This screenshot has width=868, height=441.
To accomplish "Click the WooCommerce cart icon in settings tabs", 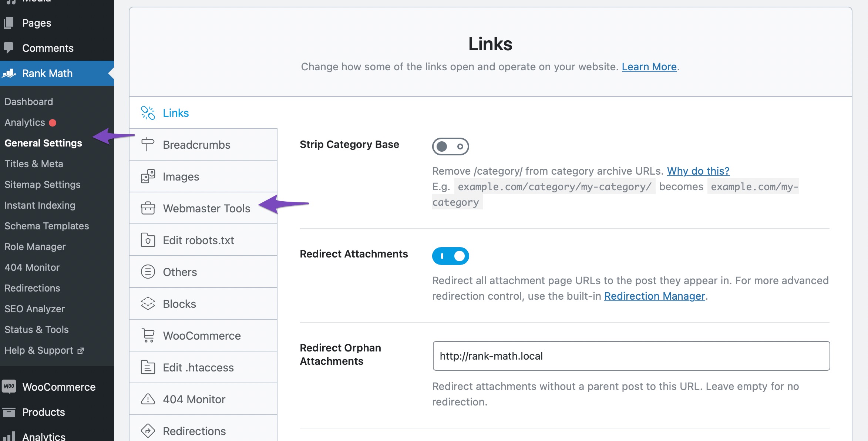I will click(148, 336).
